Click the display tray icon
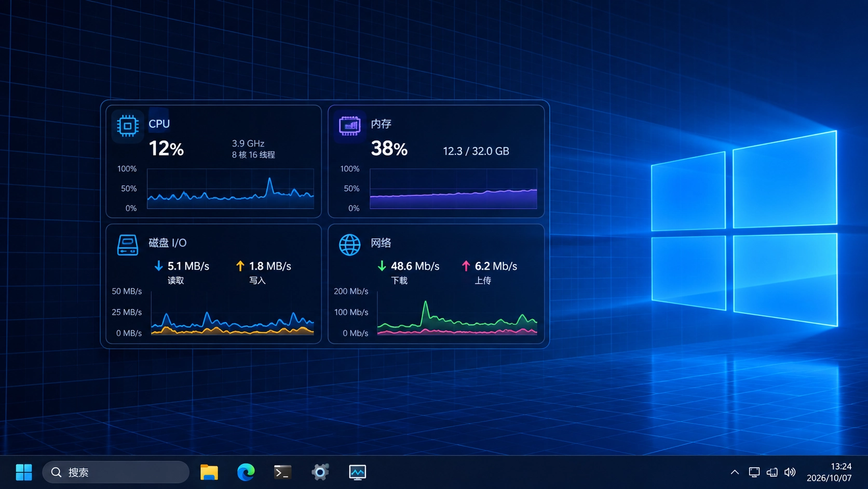 click(x=754, y=472)
